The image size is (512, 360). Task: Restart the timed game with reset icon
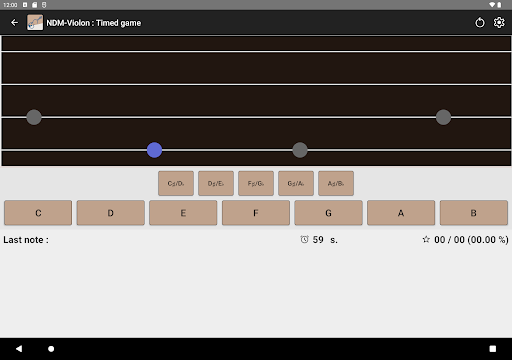(480, 23)
